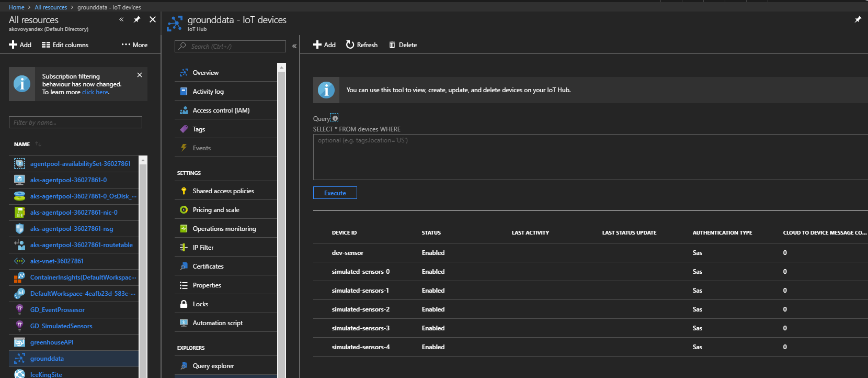Click the resource list scrollbar up arrow

click(x=143, y=160)
